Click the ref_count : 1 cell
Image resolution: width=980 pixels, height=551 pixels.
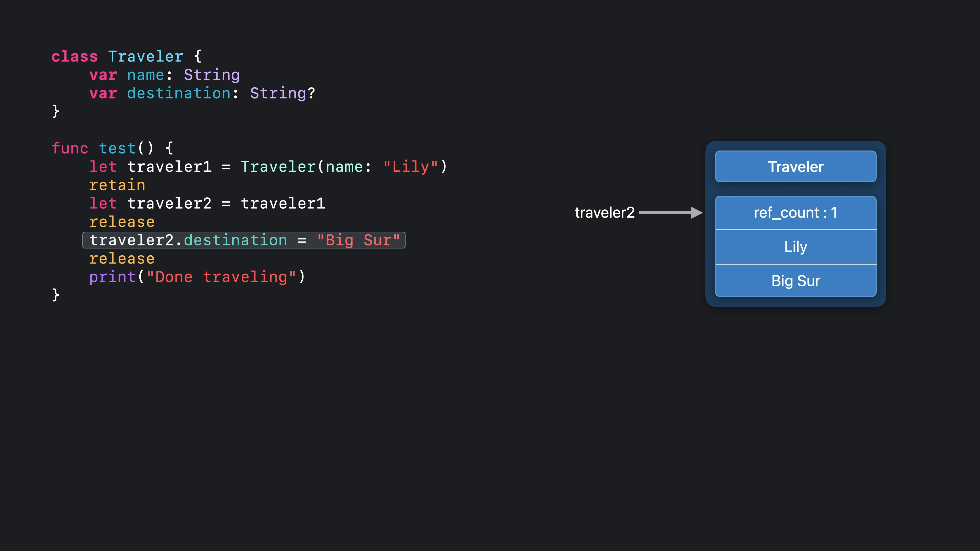[795, 212]
